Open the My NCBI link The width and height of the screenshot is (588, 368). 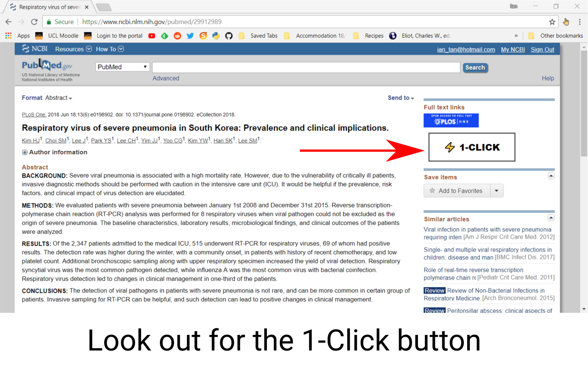tap(513, 50)
